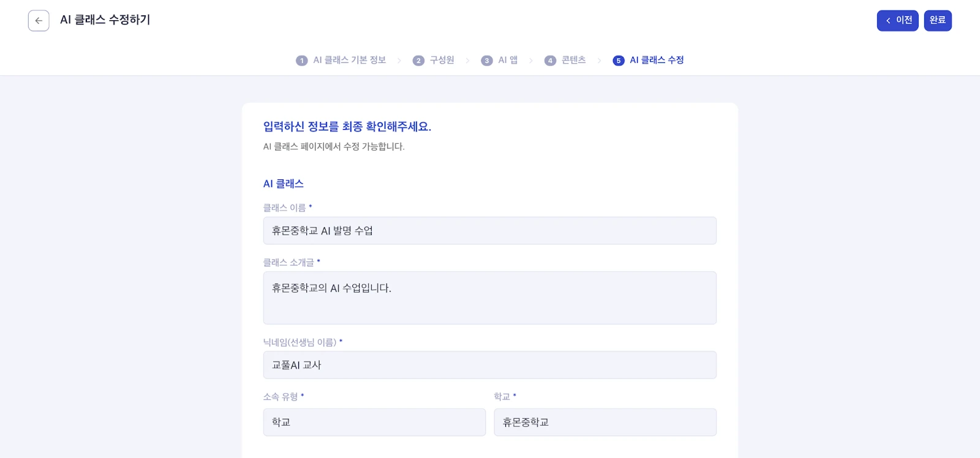Click the 닉네임(선생님 이름) input field
The width and height of the screenshot is (980, 458).
489,365
